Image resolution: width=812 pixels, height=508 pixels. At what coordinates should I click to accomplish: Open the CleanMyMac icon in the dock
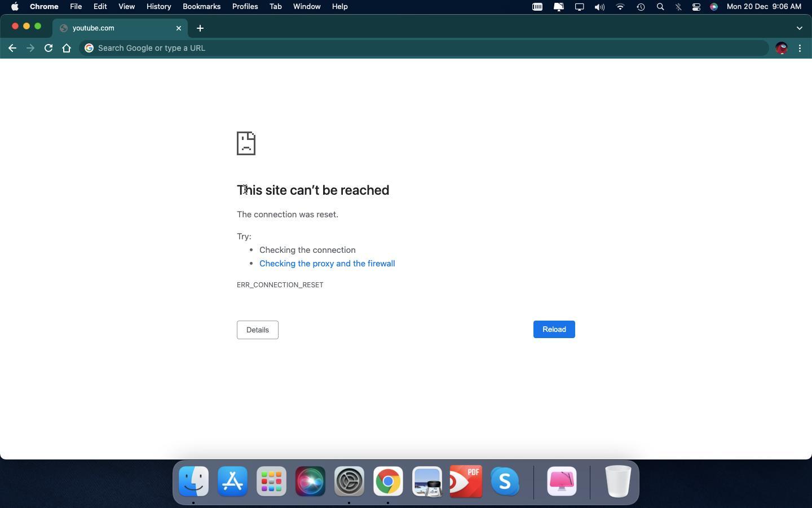[562, 481]
